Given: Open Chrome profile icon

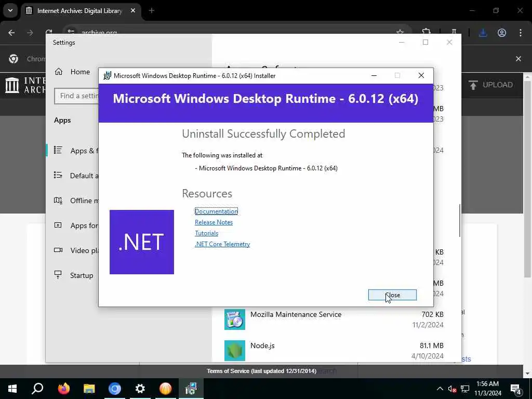Looking at the screenshot, I should pos(502,33).
